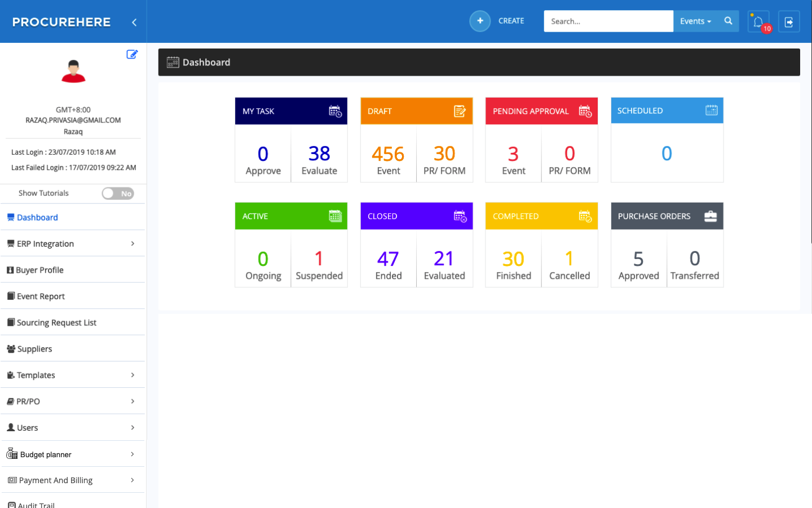Expand the ERP Integration chevron
The image size is (812, 508).
(133, 243)
